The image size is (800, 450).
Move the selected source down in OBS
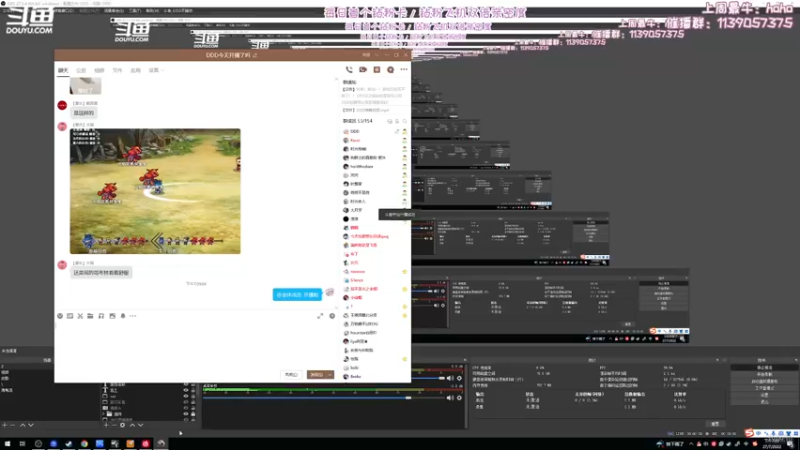pos(141,425)
